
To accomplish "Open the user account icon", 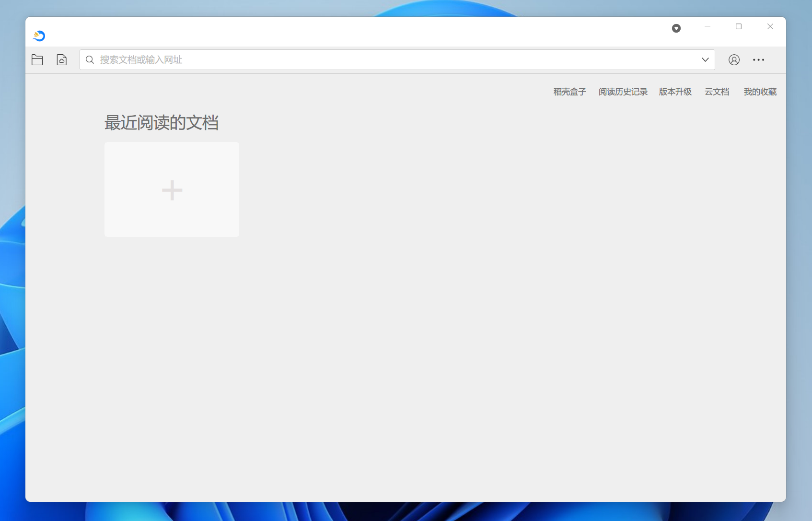I will point(734,60).
